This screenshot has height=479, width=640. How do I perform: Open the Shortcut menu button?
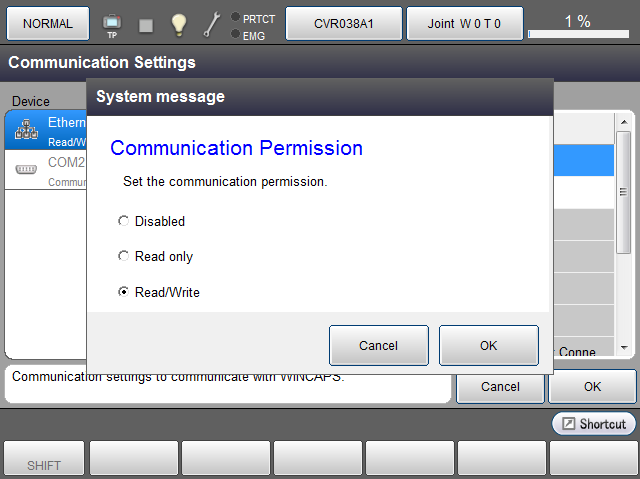[594, 424]
